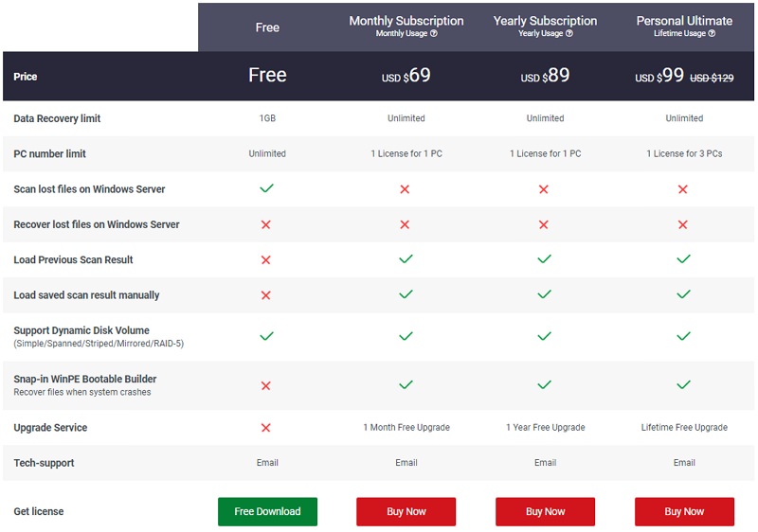Viewport: 758px width, 532px height.
Task: Click 'Recover lost files on Windows Server' label
Action: click(97, 224)
